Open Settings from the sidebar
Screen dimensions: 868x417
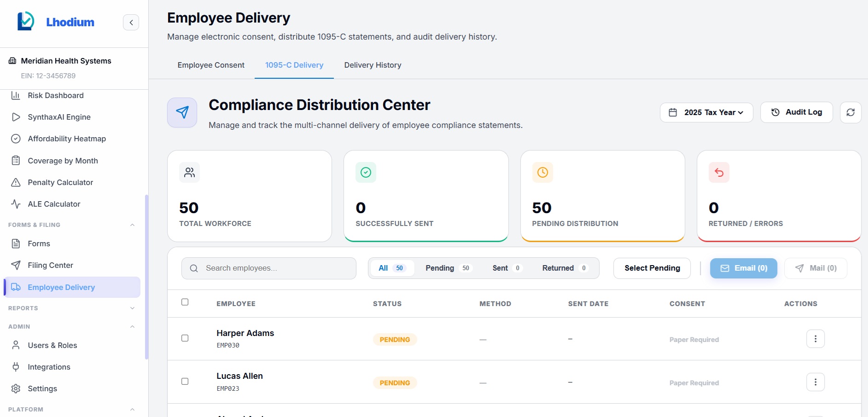[x=71, y=388]
